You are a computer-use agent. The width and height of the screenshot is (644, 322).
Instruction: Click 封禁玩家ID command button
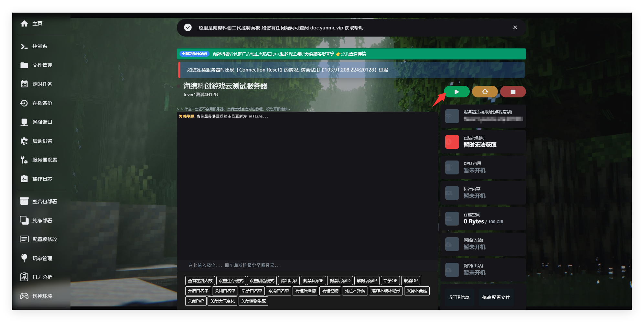point(340,281)
